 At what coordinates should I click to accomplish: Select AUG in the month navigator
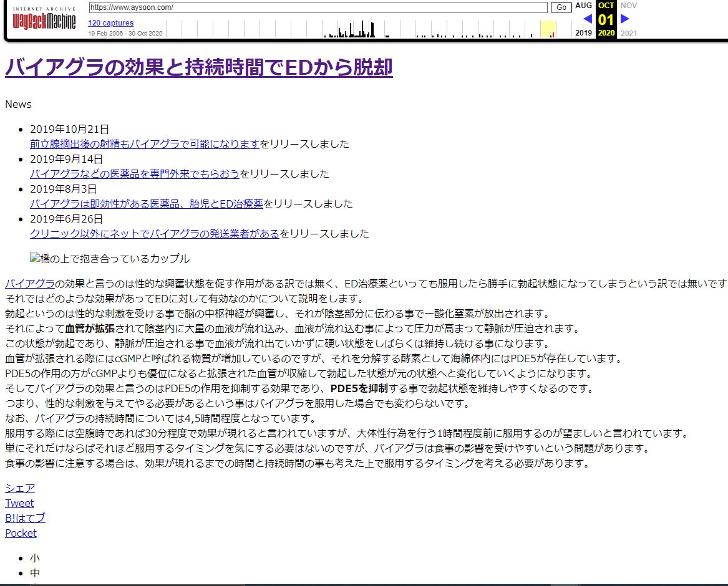coord(584,6)
